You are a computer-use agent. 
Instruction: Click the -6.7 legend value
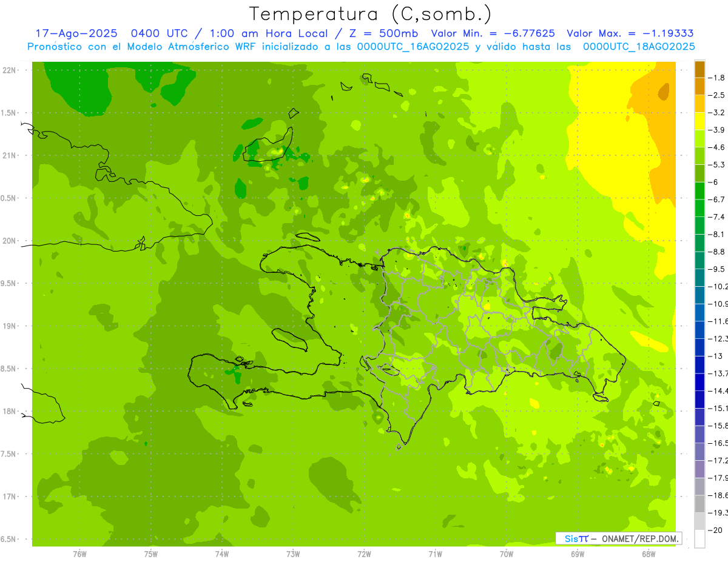717,199
